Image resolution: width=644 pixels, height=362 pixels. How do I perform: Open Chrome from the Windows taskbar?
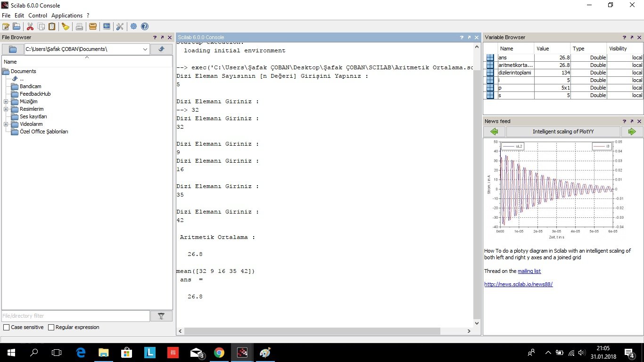[x=219, y=352]
